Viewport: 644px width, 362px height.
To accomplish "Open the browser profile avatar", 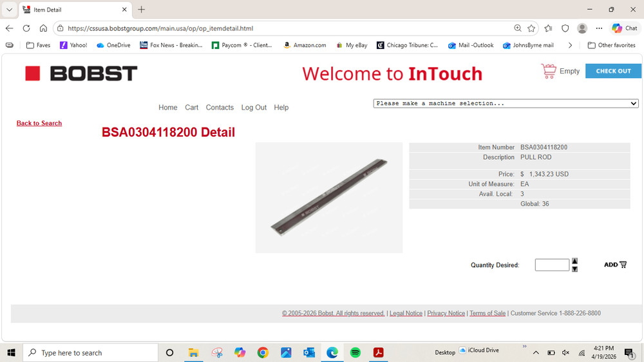I will tap(582, 28).
